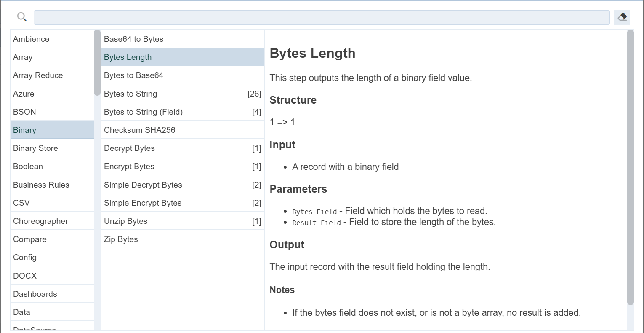This screenshot has width=644, height=333.
Task: Select the Bytes to String step
Action: click(x=130, y=94)
